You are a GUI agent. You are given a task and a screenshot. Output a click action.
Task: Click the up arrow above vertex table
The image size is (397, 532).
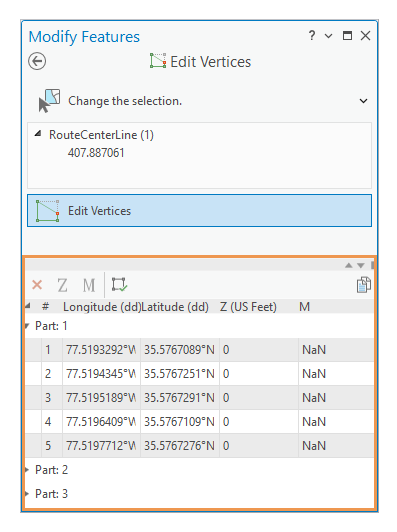click(x=348, y=265)
